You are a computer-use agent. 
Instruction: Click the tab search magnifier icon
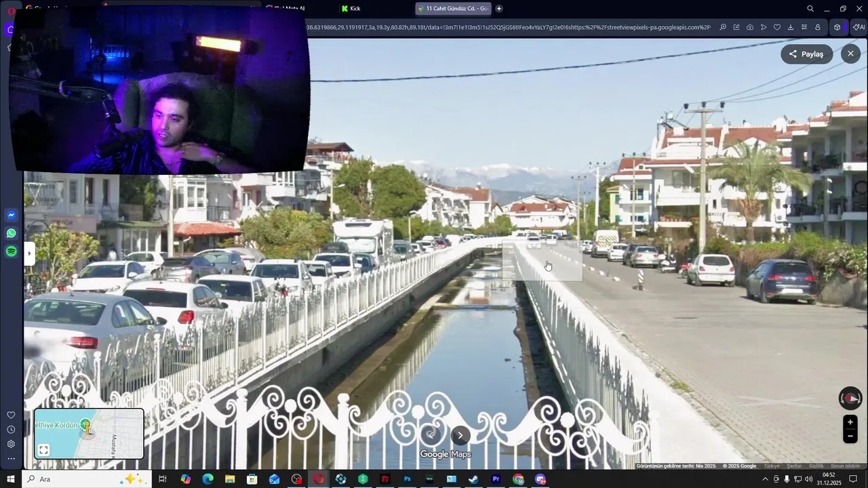[810, 9]
